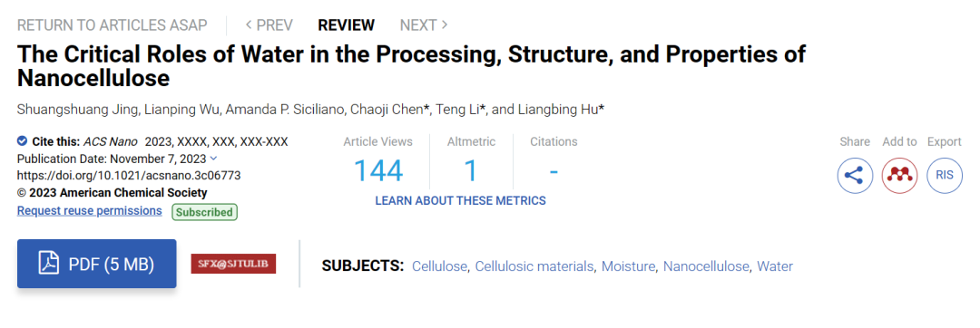
Task: Open Request reuse permissions link
Action: coord(89,211)
